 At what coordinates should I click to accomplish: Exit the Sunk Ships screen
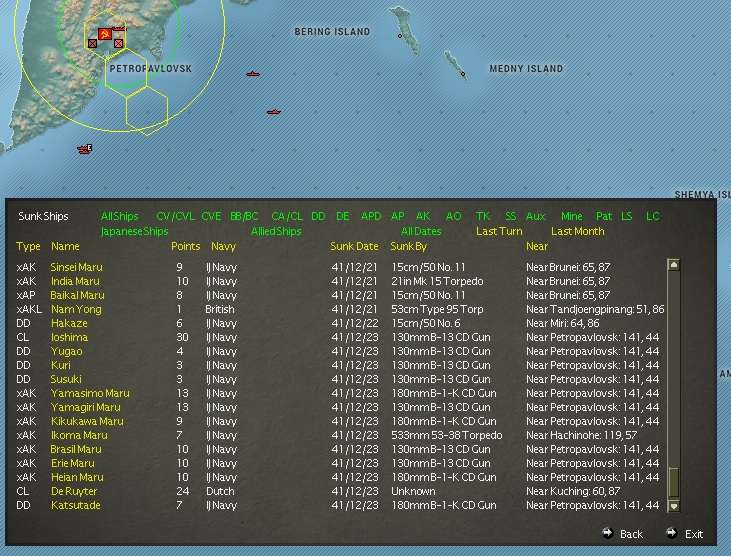point(694,534)
